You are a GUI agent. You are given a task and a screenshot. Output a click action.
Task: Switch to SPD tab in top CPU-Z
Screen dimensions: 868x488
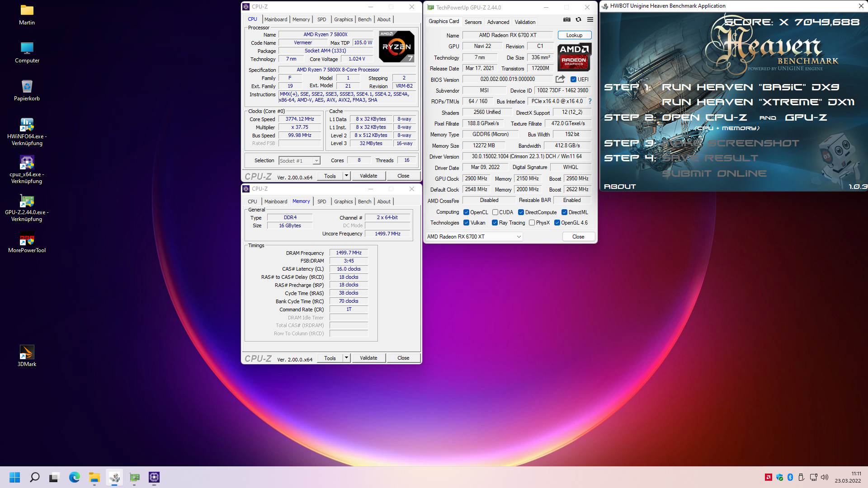(x=321, y=19)
